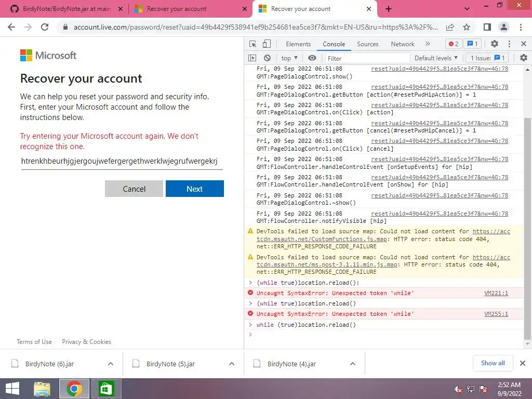Open the Privacy & Cookies link
Screen dimensions: 532x399
87,342
